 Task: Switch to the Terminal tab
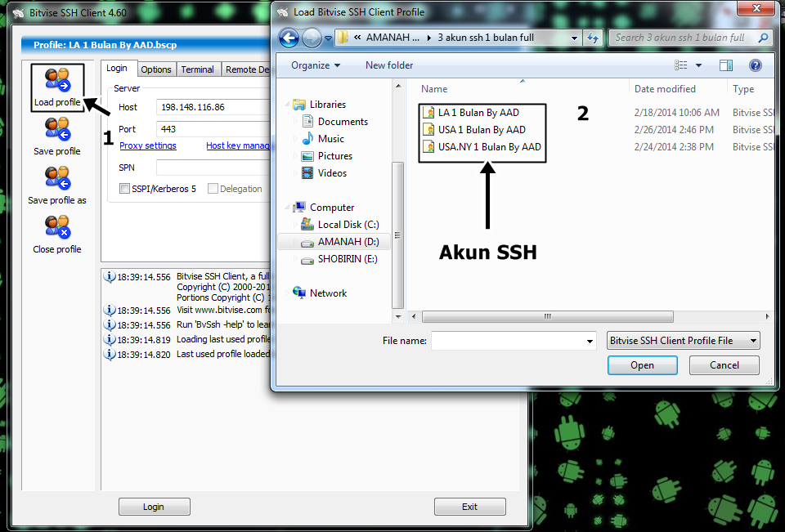coord(197,69)
